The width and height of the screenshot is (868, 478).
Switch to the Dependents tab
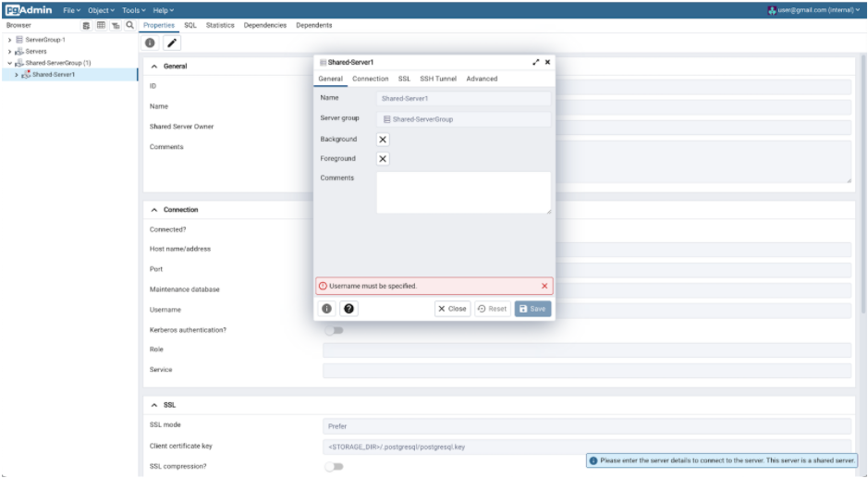coord(314,26)
